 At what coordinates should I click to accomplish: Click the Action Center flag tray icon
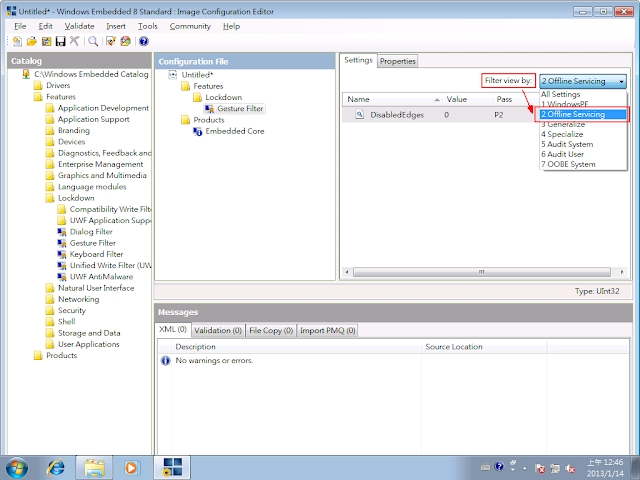[540, 468]
